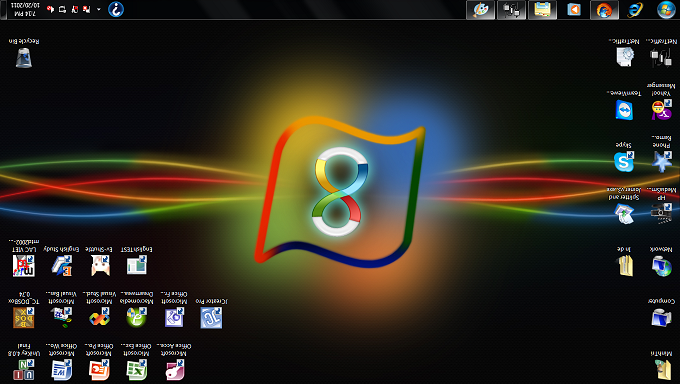
Task: Launch Microsoft Office Excel shortcut
Action: pyautogui.click(x=137, y=362)
